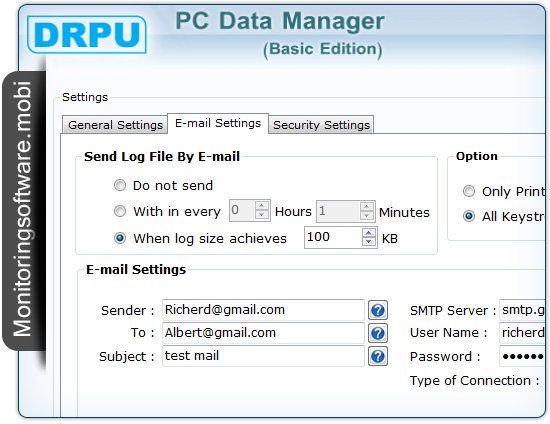550x424 pixels.
Task: Click the help icon beside Sender field
Action: pyautogui.click(x=378, y=310)
